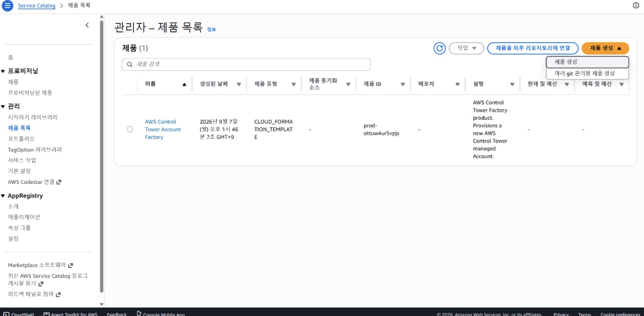The width and height of the screenshot is (644, 316).
Task: Sort the 생성된 날짜 column
Action: [239, 85]
